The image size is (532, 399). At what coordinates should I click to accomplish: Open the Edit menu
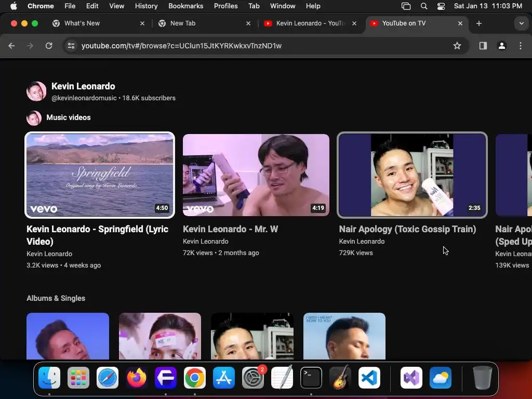92,6
